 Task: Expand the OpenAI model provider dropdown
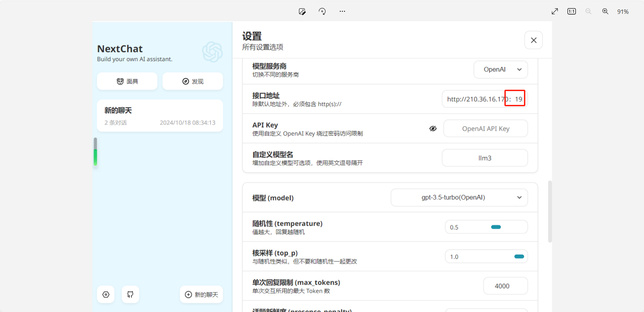point(500,69)
